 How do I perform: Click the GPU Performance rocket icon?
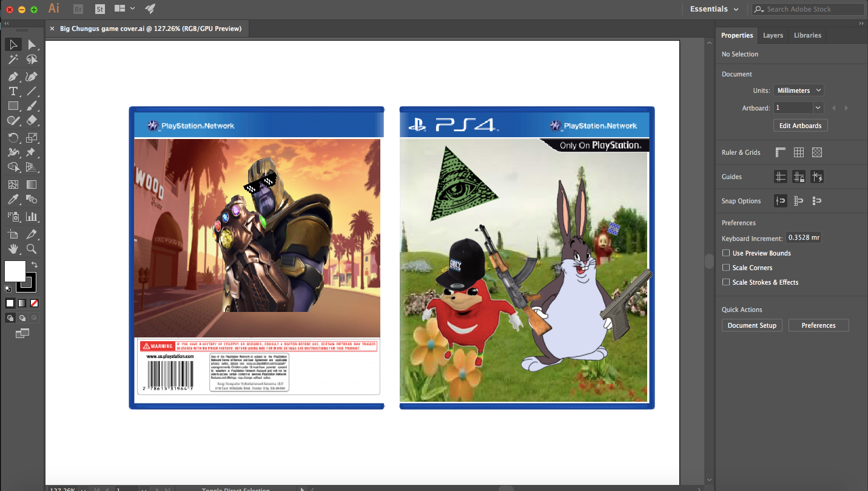pyautogui.click(x=150, y=8)
